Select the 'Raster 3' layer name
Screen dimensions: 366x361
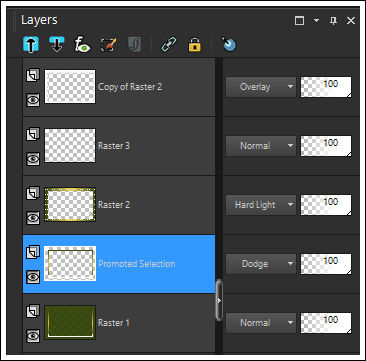pos(114,146)
